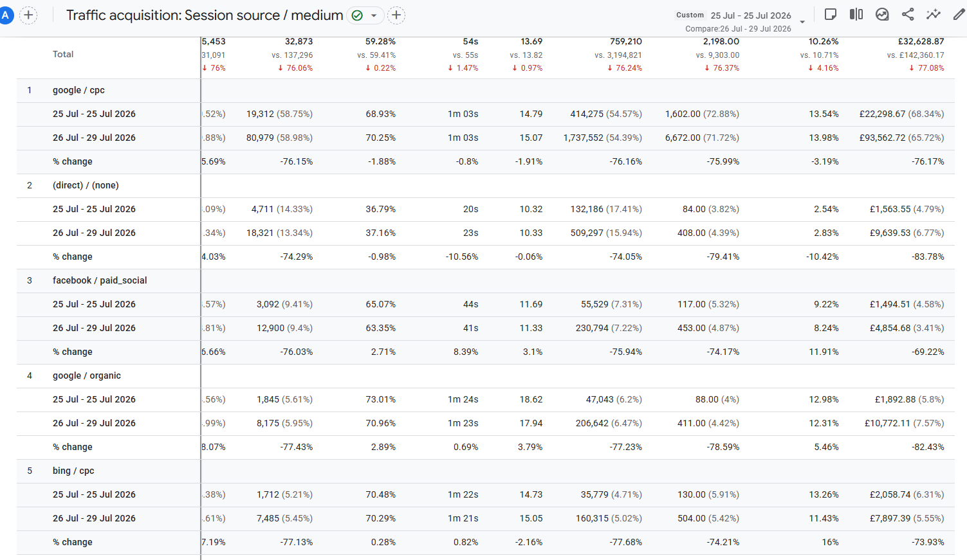This screenshot has height=560, width=967.
Task: Click the blue 'A' segment badge
Action: 5,15
